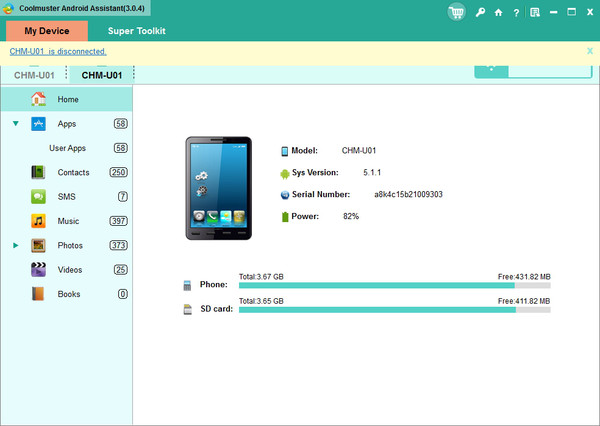Dismiss the yellow disconnected notification bar
600x426 pixels.
pos(590,50)
